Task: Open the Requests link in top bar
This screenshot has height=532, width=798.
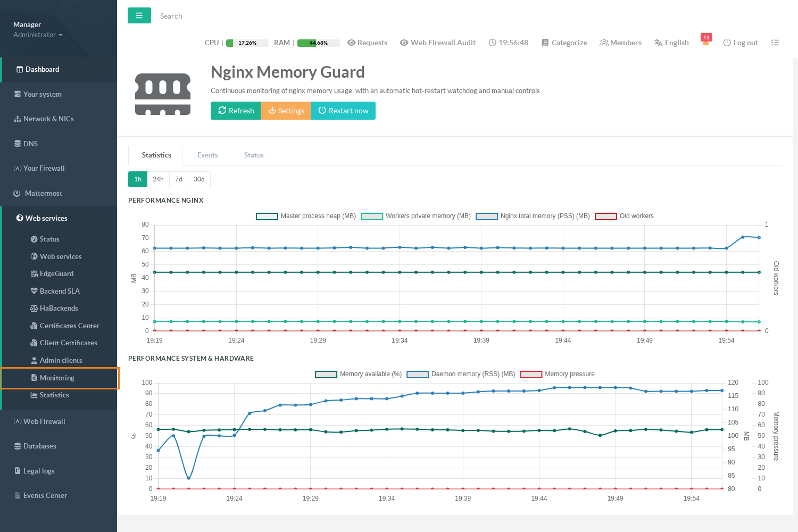Action: pos(367,43)
